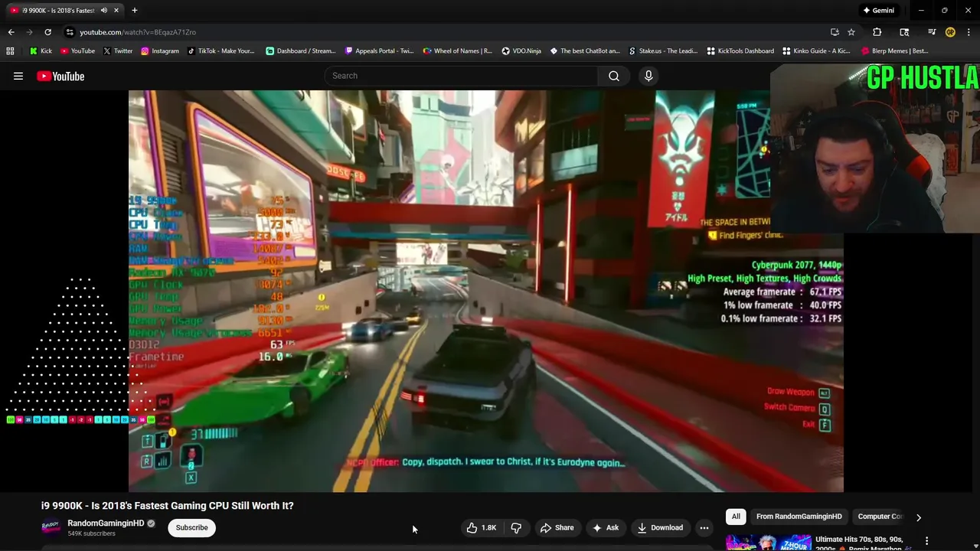Select the Computer filter chip
The height and width of the screenshot is (551, 980).
tap(880, 517)
